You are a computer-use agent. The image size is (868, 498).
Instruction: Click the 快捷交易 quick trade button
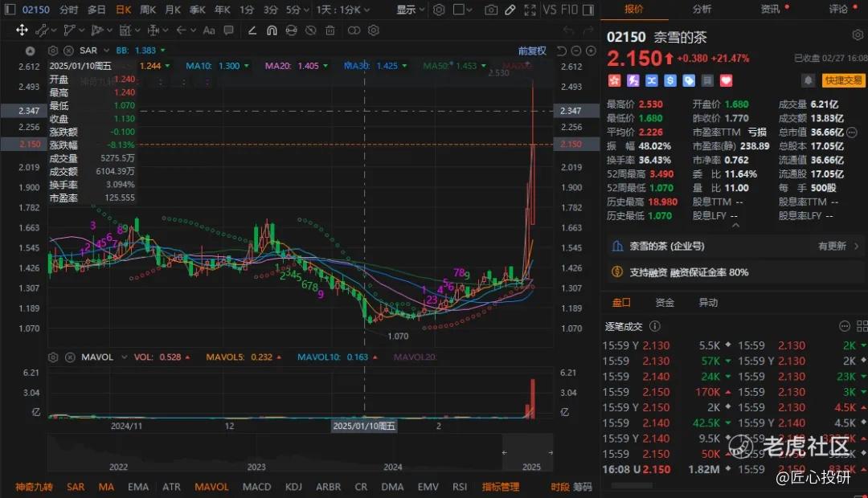844,81
